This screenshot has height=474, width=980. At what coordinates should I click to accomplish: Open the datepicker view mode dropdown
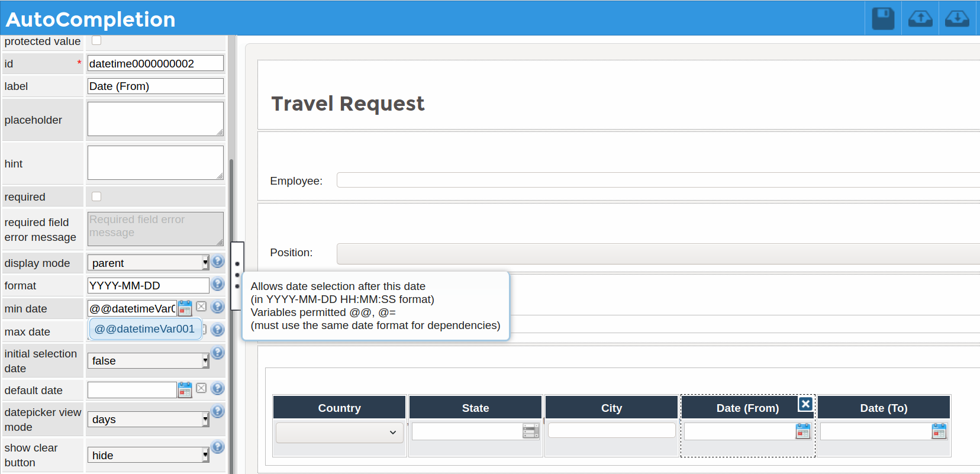(148, 420)
